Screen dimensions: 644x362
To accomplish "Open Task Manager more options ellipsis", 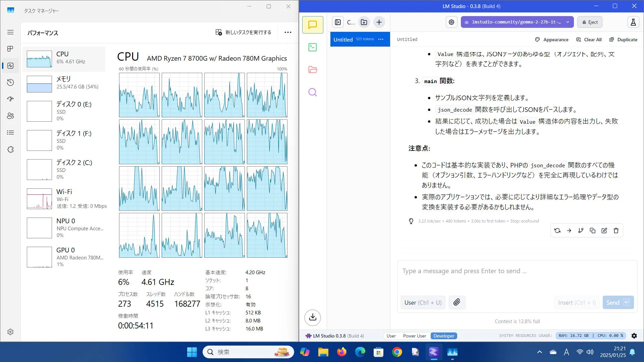I will pyautogui.click(x=288, y=32).
